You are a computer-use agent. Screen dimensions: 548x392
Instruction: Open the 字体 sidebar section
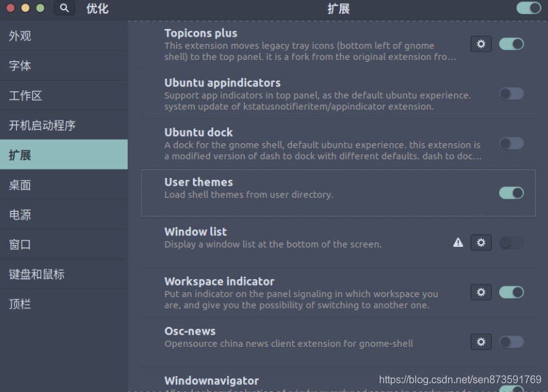point(64,66)
